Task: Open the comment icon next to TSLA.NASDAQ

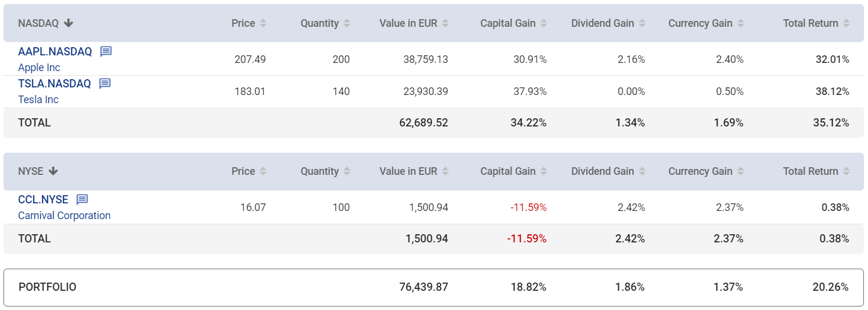Action: [x=104, y=83]
